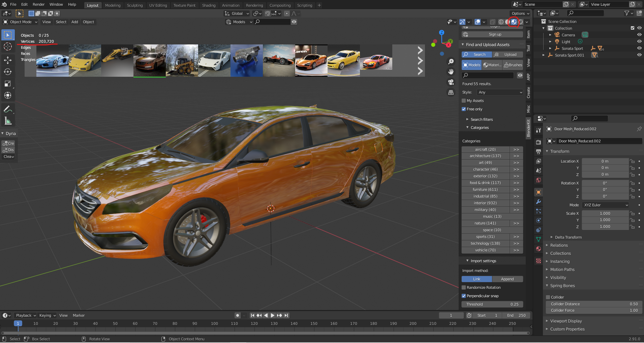Screen dimensions: 644x343
Task: Open the BlenderKit sidebar tab
Action: click(528, 128)
